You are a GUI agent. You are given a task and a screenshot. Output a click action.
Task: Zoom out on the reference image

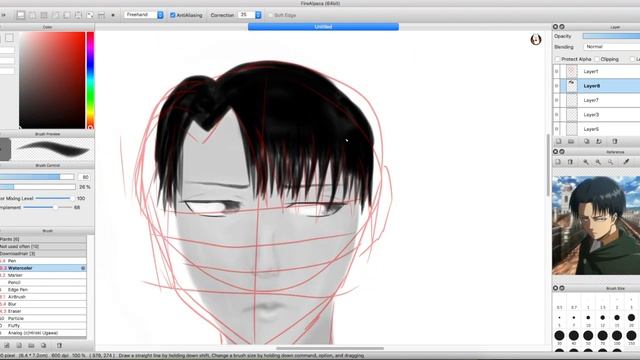(x=598, y=162)
